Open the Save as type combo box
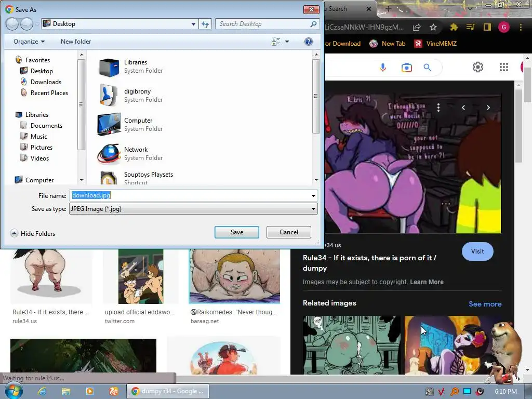 coord(193,209)
